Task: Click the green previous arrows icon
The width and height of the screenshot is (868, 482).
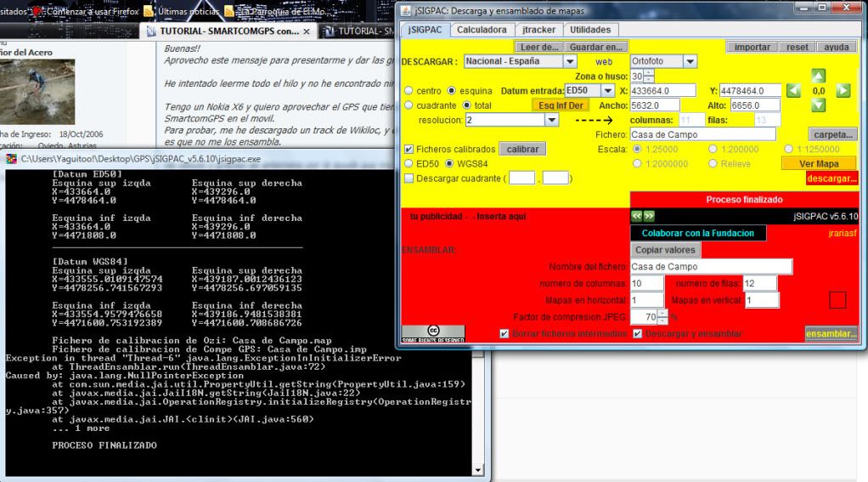Action: coord(637,216)
